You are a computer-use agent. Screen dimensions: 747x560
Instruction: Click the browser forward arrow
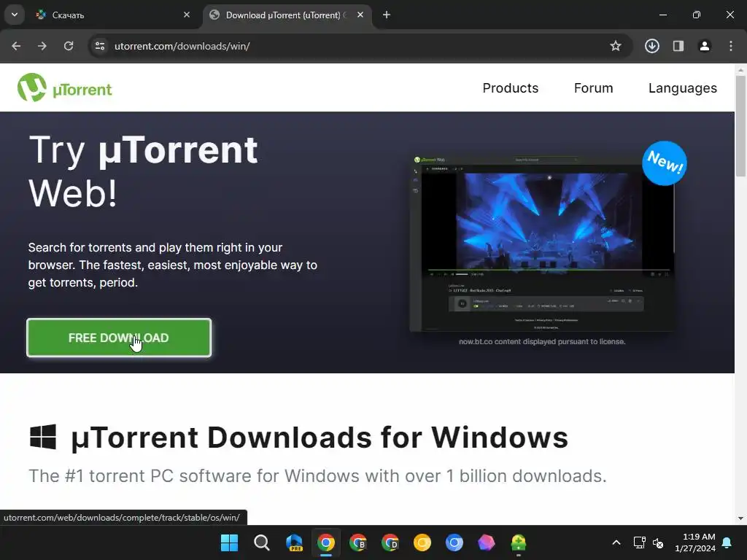(x=42, y=46)
